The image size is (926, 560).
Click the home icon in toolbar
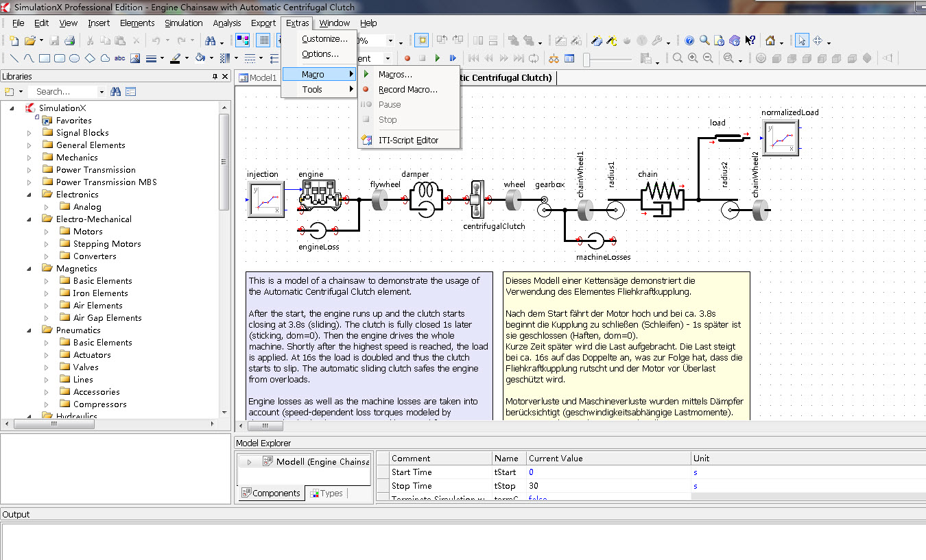pos(770,41)
